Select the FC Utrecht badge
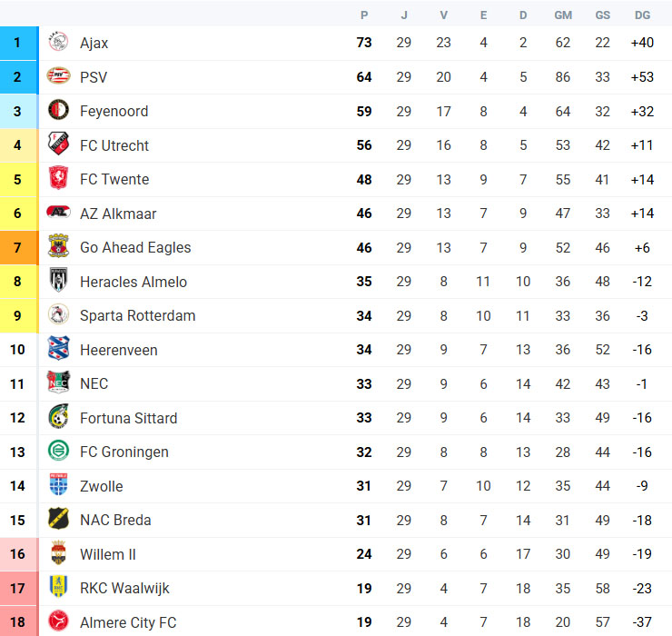Image resolution: width=672 pixels, height=636 pixels. [x=58, y=144]
